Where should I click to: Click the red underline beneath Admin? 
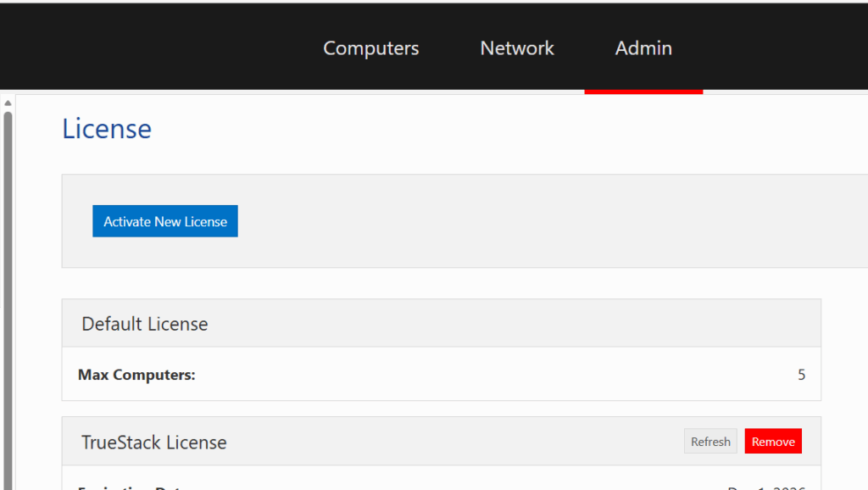pyautogui.click(x=643, y=91)
